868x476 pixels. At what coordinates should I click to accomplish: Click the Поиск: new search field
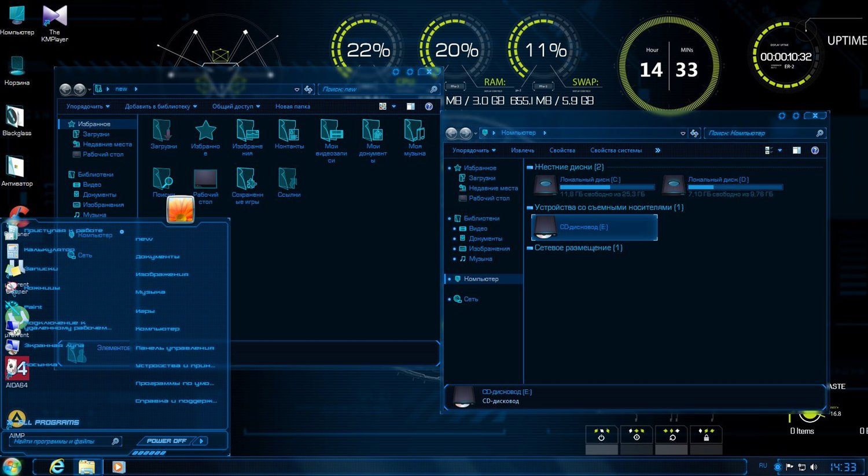click(378, 89)
